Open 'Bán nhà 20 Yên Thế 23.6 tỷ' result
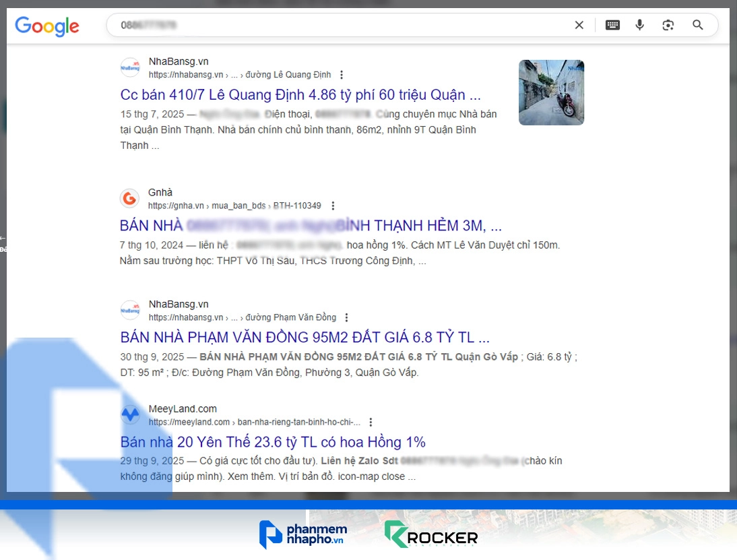The image size is (737, 560). pos(273,442)
